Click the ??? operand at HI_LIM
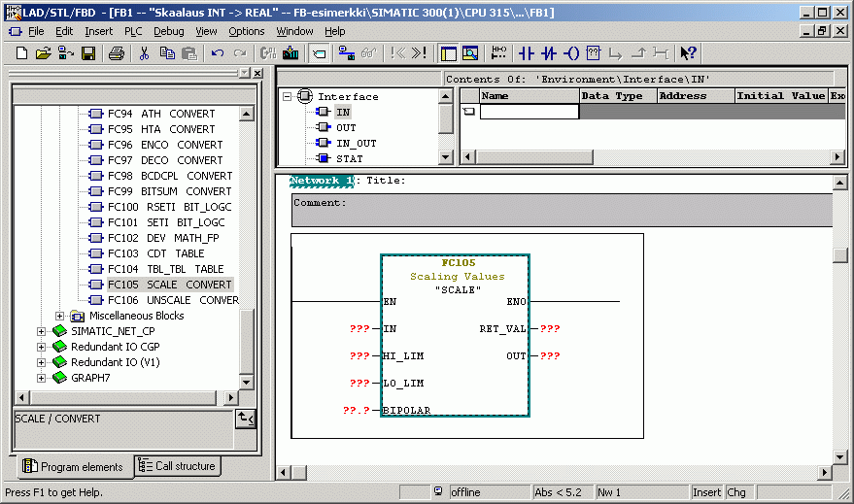 click(359, 356)
